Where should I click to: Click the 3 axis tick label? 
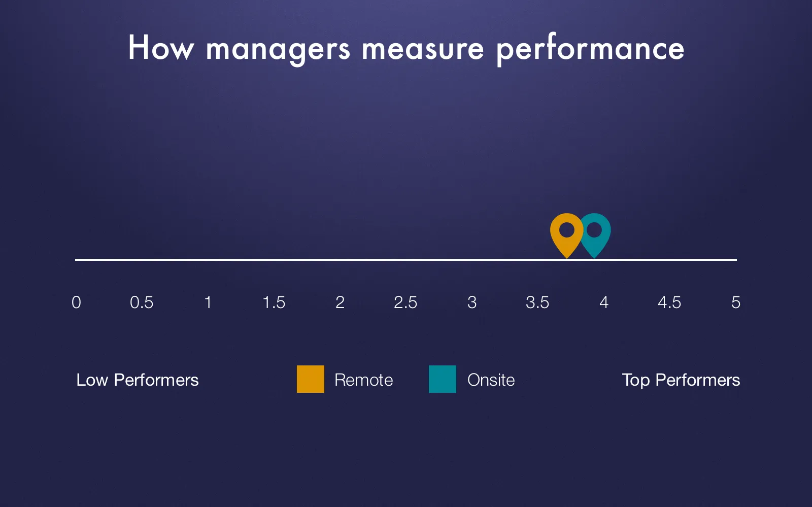(472, 302)
